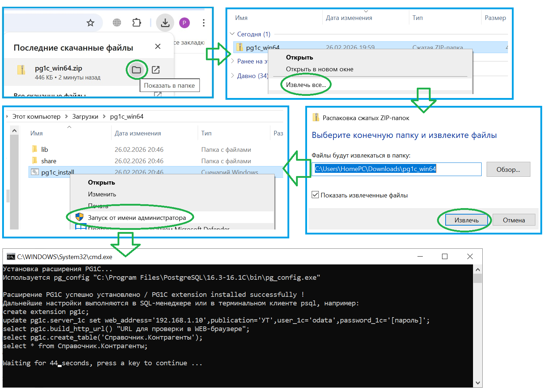Click the open-in-new-tab icon beside the download
The width and height of the screenshot is (545, 392).
click(x=156, y=69)
